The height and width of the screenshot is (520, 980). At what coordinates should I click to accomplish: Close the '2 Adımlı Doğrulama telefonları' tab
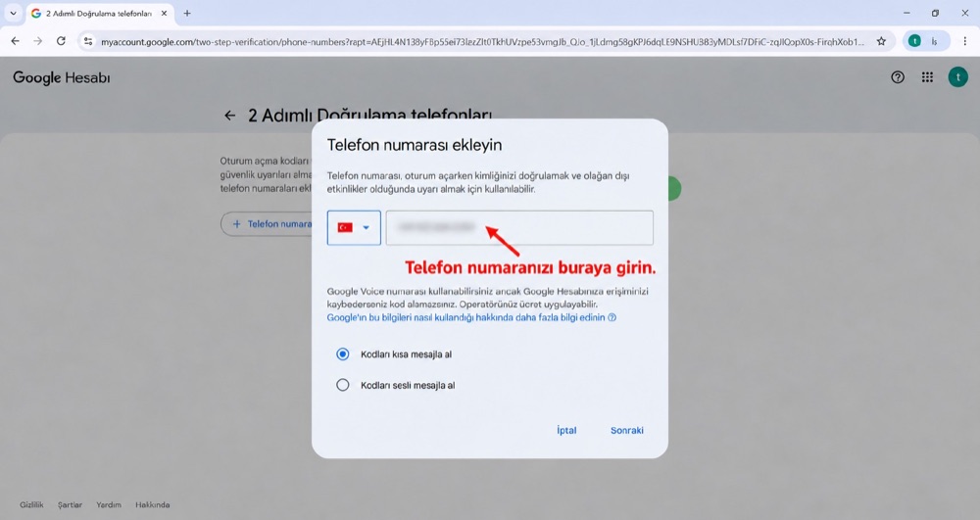click(165, 13)
